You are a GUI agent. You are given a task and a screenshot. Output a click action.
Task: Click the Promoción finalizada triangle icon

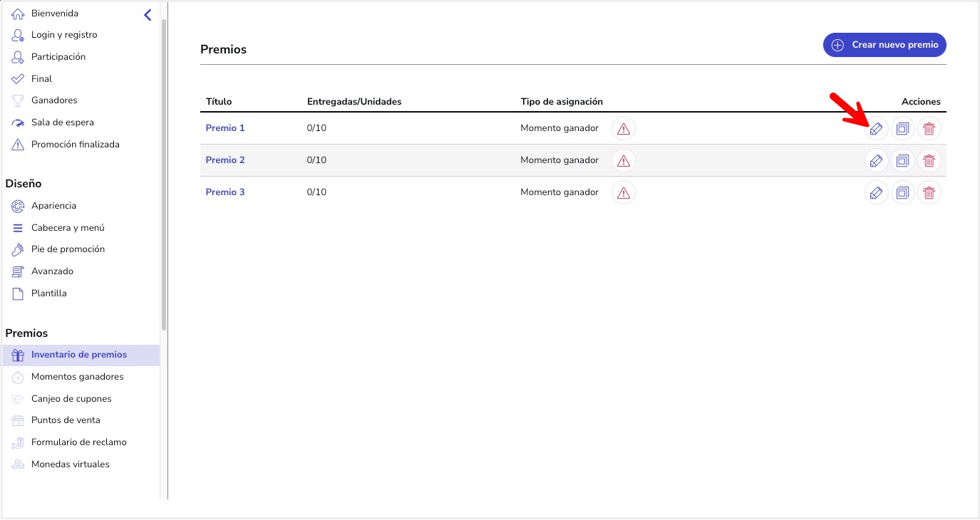pos(18,145)
